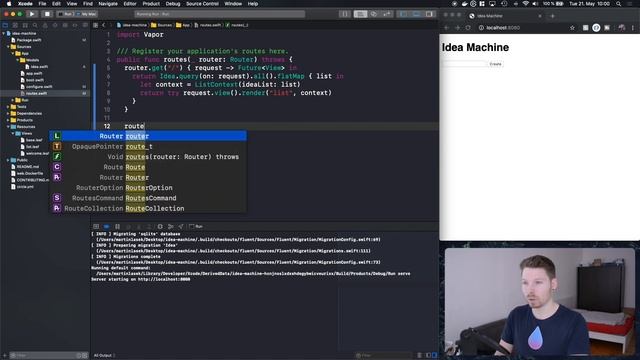Choose the 'Router router' completion

148,136
